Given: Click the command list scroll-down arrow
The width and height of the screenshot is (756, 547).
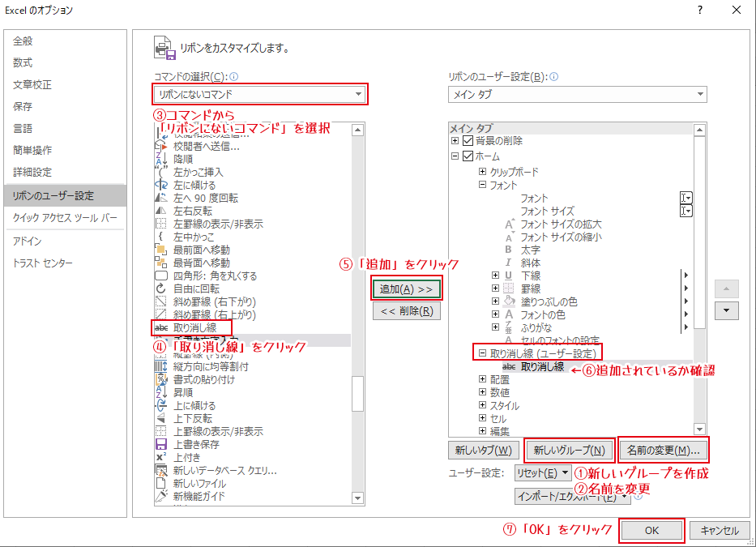Looking at the screenshot, I should [x=357, y=498].
